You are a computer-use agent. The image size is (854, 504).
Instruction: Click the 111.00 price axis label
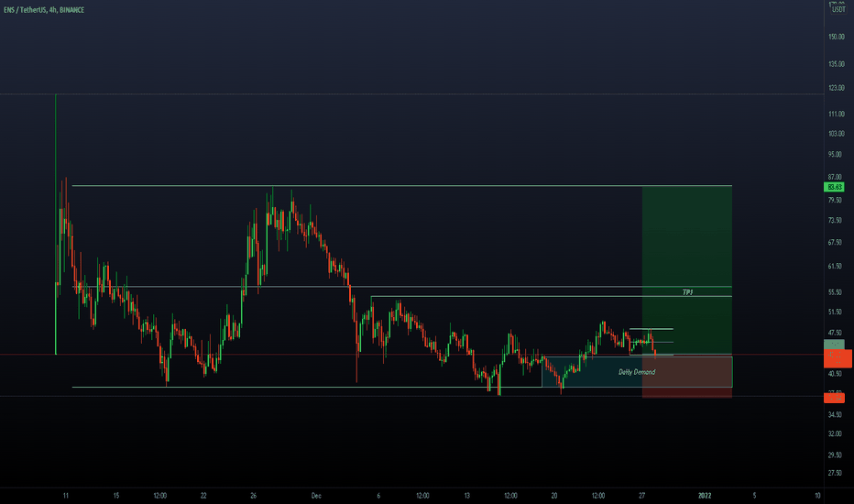[836, 114]
